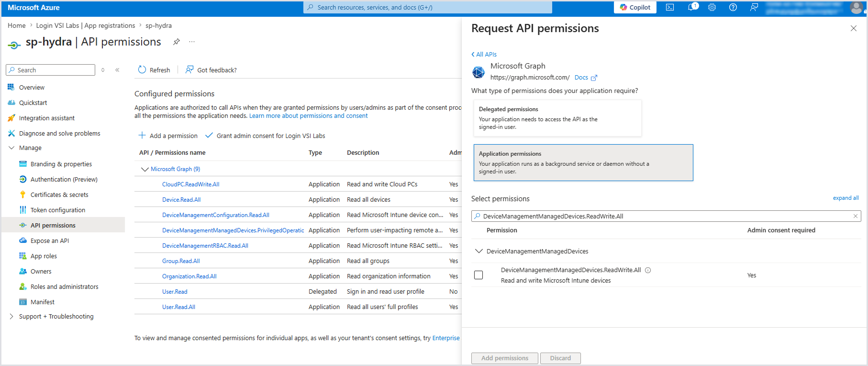Focus the top resource search bar
The image size is (868, 366).
point(428,7)
